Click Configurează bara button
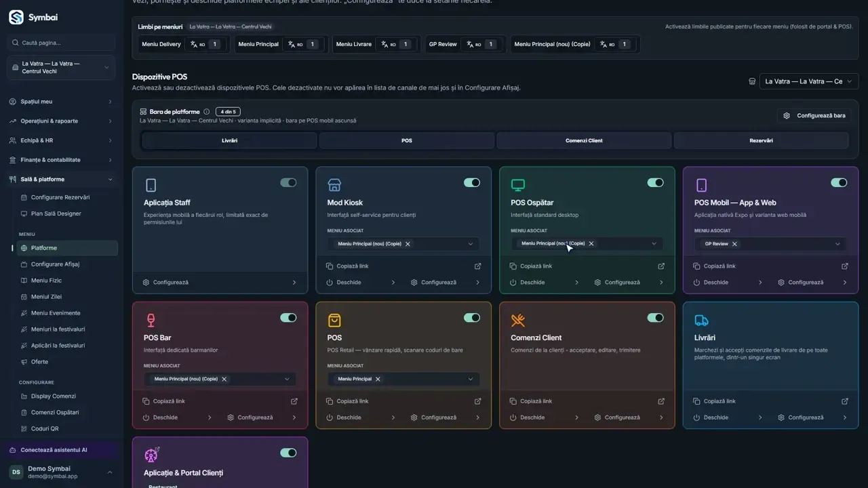This screenshot has height=488, width=868. [814, 116]
